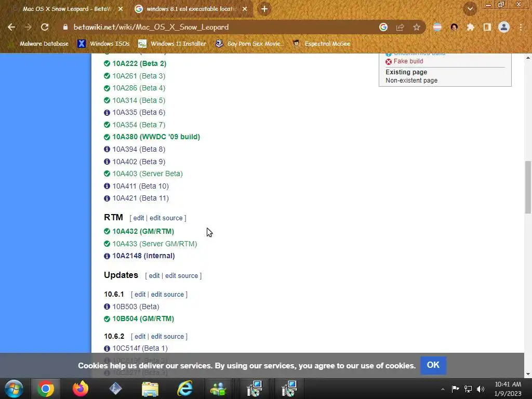532x399 pixels.
Task: Edit source of the 10.6.2 section
Action: click(x=168, y=336)
